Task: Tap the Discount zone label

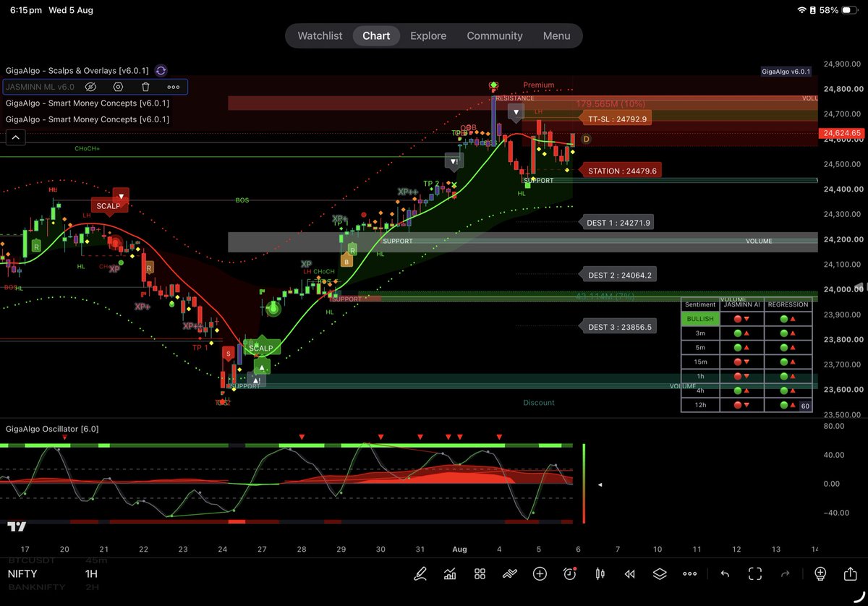Action: 539,403
